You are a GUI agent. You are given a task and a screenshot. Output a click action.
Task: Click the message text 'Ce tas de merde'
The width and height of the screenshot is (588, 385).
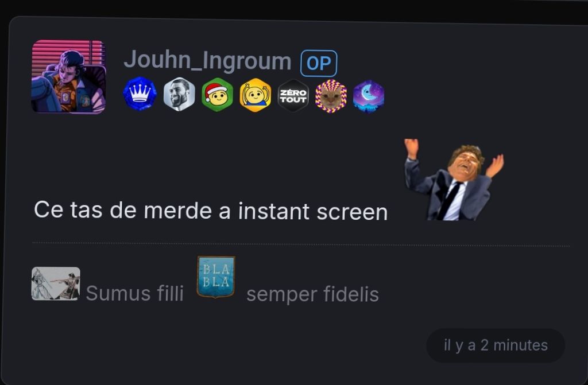pyautogui.click(x=123, y=210)
